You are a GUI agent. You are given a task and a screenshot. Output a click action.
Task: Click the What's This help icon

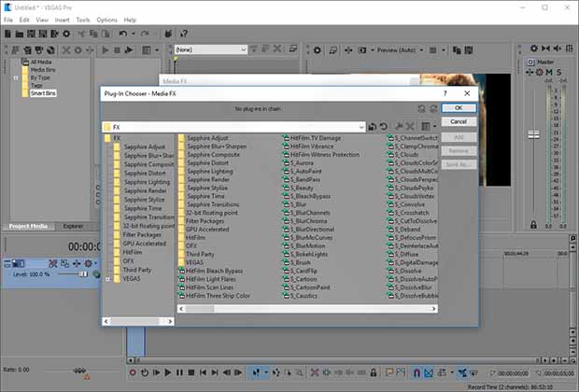point(184,34)
